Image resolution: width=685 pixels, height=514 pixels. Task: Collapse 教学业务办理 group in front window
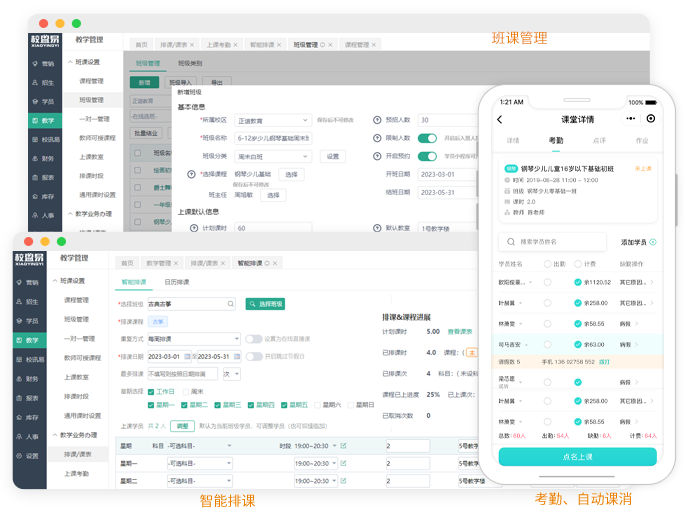[x=55, y=435]
